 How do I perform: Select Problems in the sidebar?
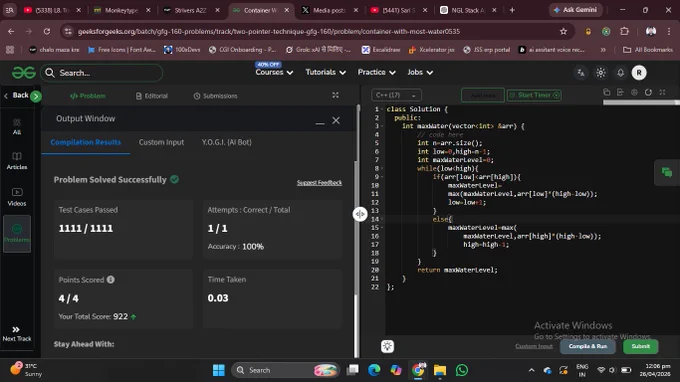click(x=16, y=233)
